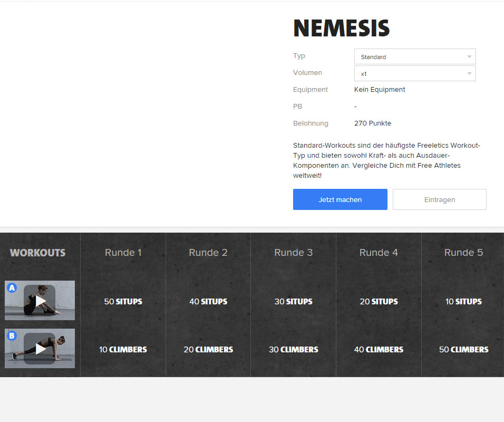The image size is (504, 422).
Task: Select 30 CLIMBERS in Runde 3
Action: click(293, 349)
